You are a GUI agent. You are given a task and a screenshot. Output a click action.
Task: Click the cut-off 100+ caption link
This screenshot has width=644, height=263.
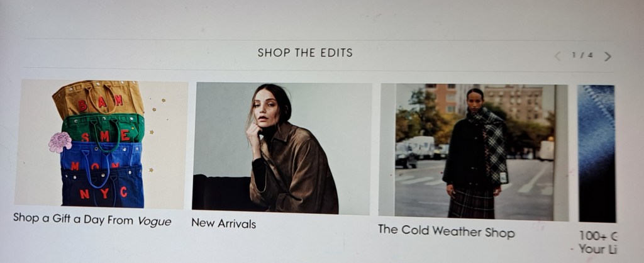click(x=597, y=242)
